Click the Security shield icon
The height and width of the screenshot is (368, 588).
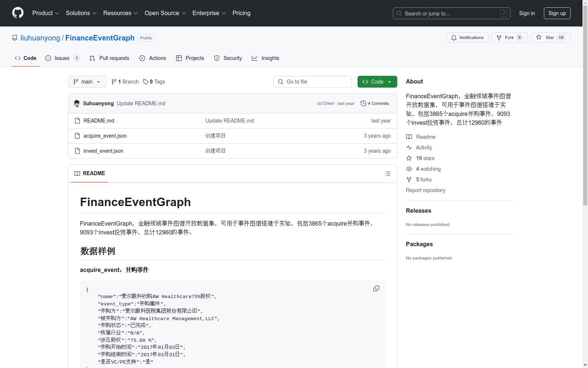(x=217, y=58)
